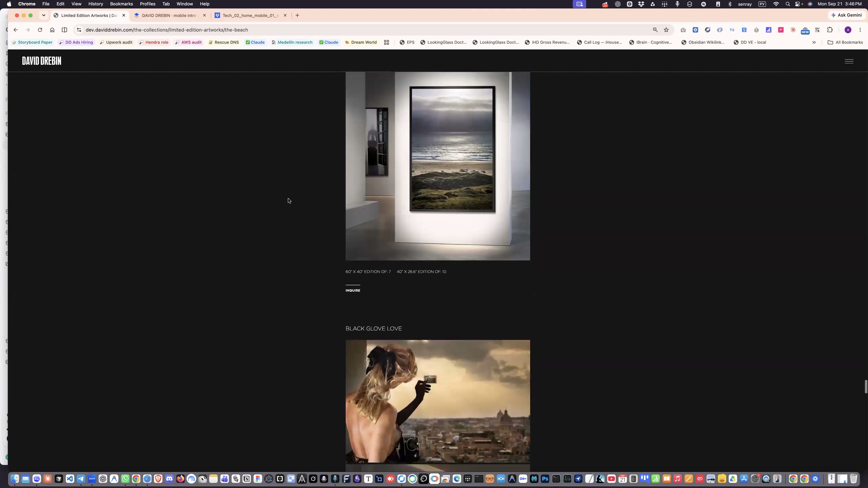Viewport: 868px width, 488px height.
Task: Open the Extensions puzzle piece icon
Action: 830,30
